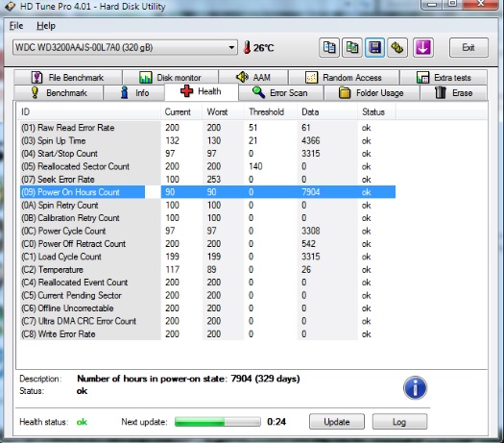This screenshot has height=443, width=504.
Task: Select the (C0) Power Off Retract Count row
Action: tap(207, 243)
